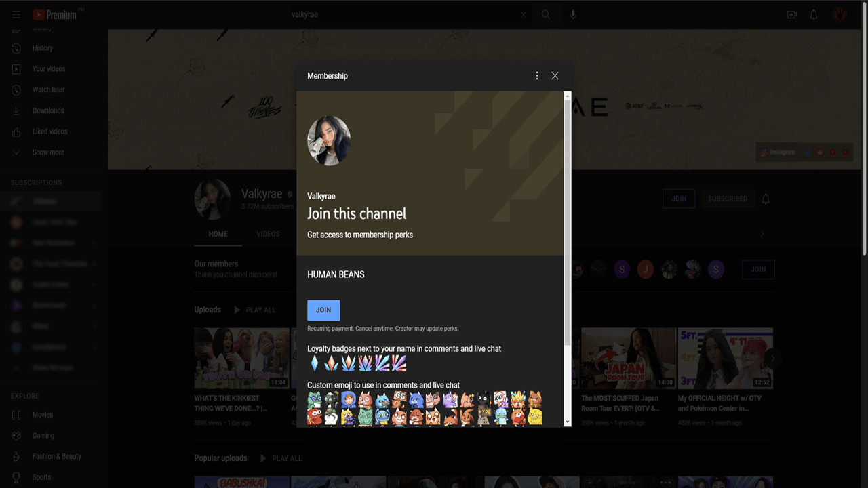
Task: Click the Valkyrae channel name heading
Action: 262,194
